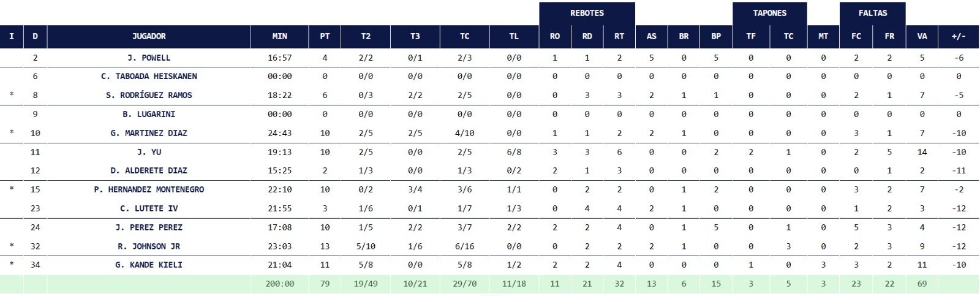Click the +/- column header
This screenshot has height=296, width=980.
pos(959,36)
